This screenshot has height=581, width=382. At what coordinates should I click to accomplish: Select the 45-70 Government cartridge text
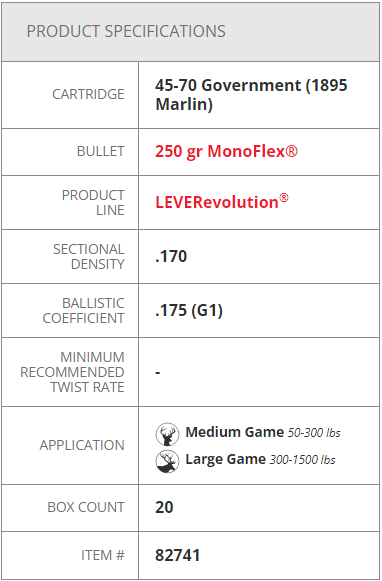[x=251, y=94]
